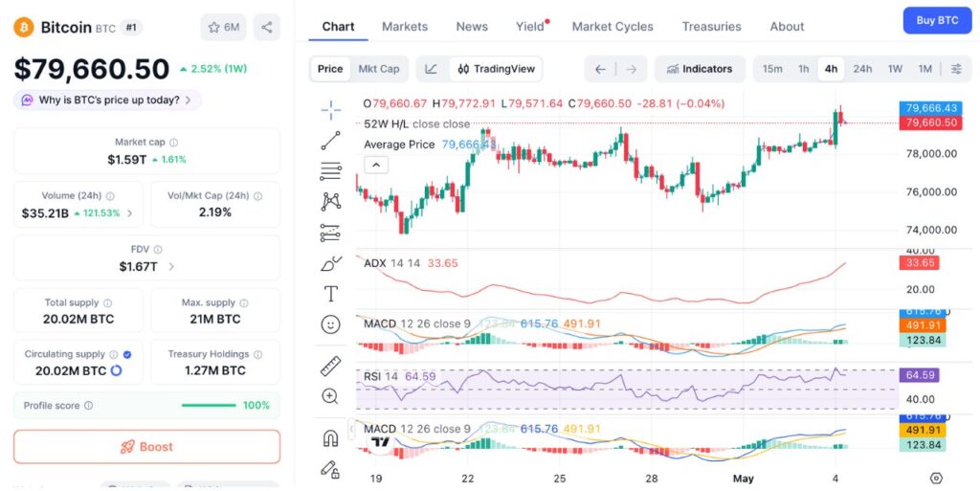Image resolution: width=980 pixels, height=491 pixels.
Task: Click Volume (24h) info icon
Action: pyautogui.click(x=110, y=196)
